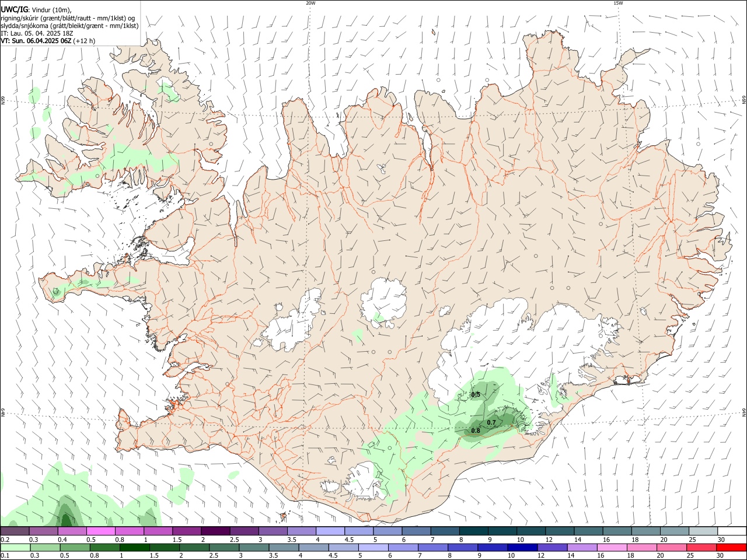Click the 'IT: Lau. 05. 04. 2025 18Z' line
Image resolution: width=747 pixels, height=560 pixels.
[37, 33]
